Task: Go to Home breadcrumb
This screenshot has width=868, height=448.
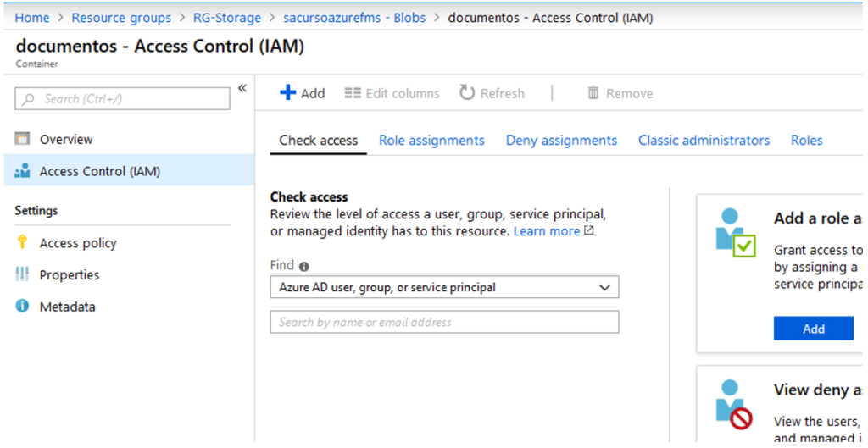Action: pos(31,18)
